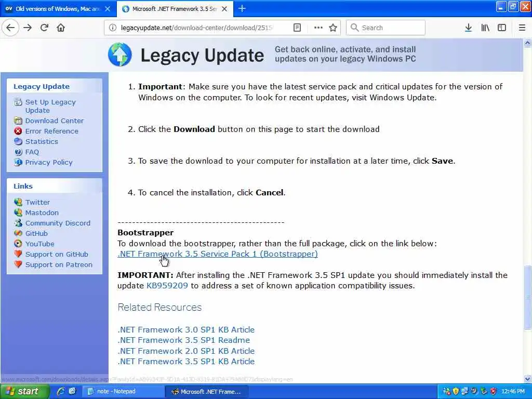Click the Bootstrapper heading text
Screen dimensions: 532x399
tap(145, 233)
